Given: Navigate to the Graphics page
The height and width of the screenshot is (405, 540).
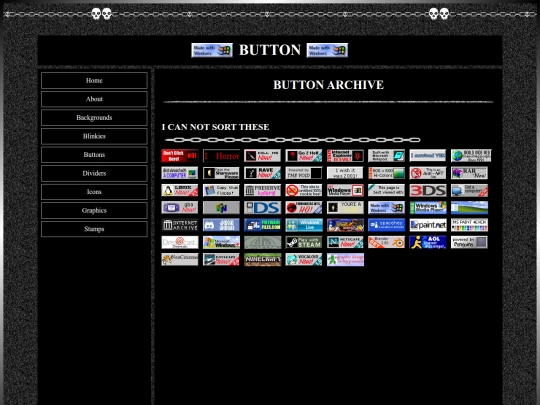Looking at the screenshot, I should (94, 210).
